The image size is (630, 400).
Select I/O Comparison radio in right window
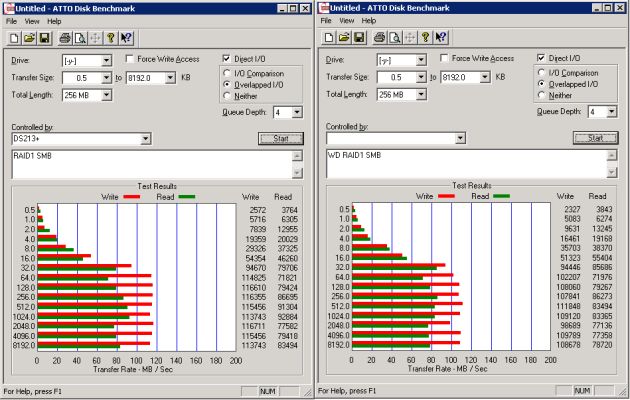542,72
